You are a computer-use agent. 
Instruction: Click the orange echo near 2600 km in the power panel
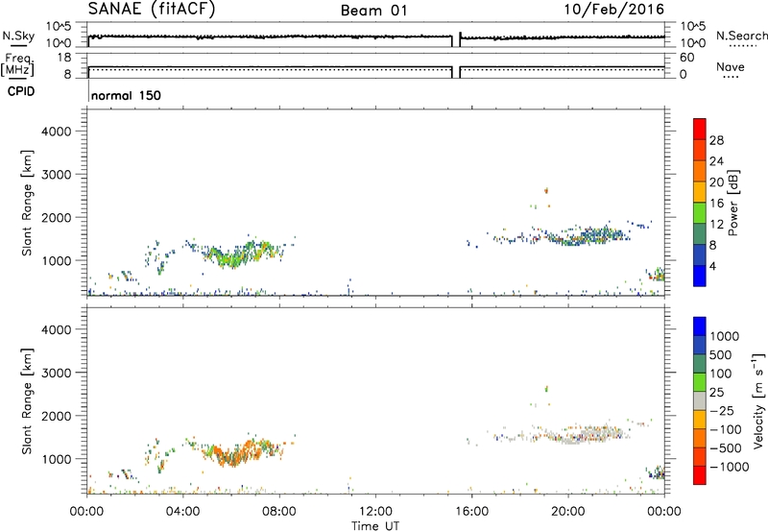[x=546, y=190]
